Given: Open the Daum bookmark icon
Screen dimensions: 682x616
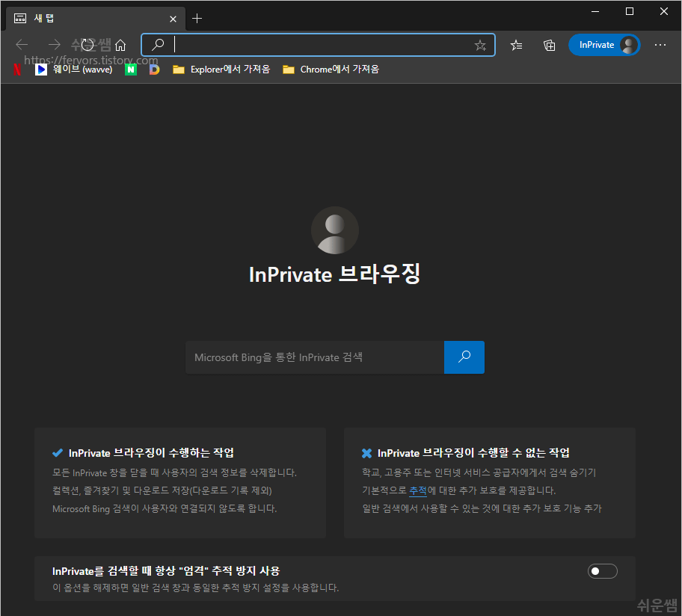Looking at the screenshot, I should pyautogui.click(x=154, y=69).
